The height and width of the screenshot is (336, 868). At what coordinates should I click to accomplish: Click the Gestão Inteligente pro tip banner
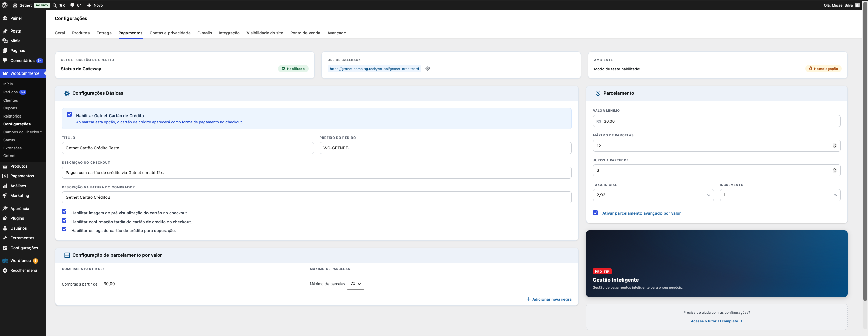click(716, 264)
